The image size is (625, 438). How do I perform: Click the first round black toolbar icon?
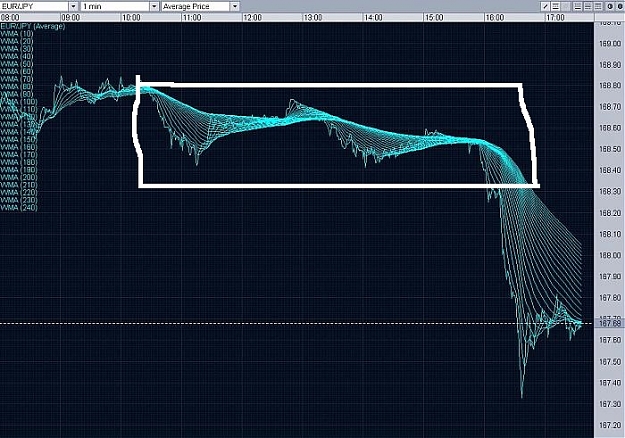click(x=610, y=6)
